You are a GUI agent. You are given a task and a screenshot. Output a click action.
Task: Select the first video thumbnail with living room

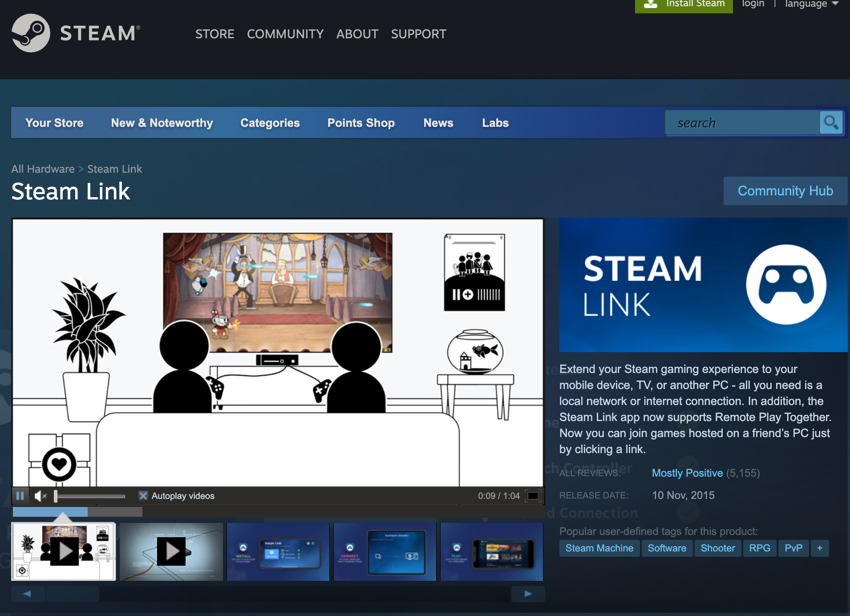[x=64, y=551]
